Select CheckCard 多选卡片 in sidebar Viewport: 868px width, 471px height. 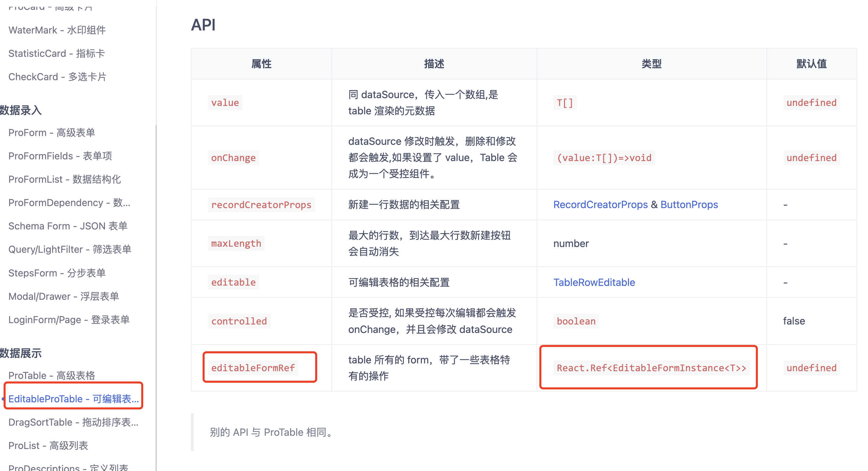pos(57,77)
